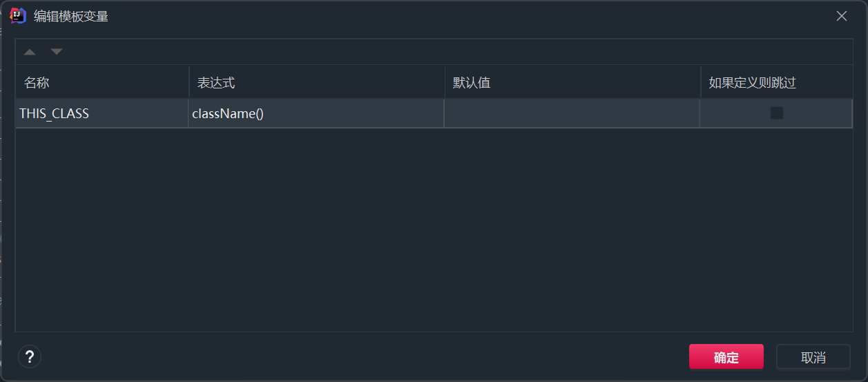Open help with the question mark button
This screenshot has height=382, width=868.
click(30, 356)
